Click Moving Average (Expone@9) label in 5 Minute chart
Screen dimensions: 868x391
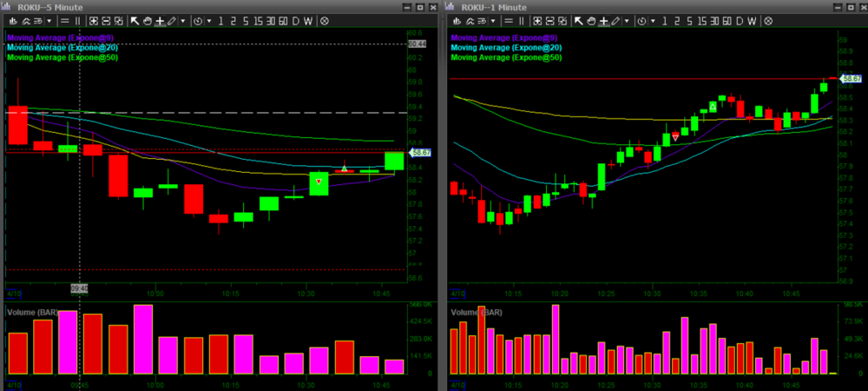(x=61, y=37)
